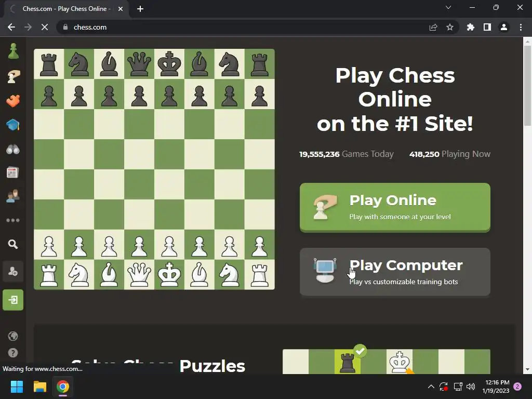This screenshot has height=399, width=532.
Task: Open File Explorer from the taskbar
Action: coord(39,387)
